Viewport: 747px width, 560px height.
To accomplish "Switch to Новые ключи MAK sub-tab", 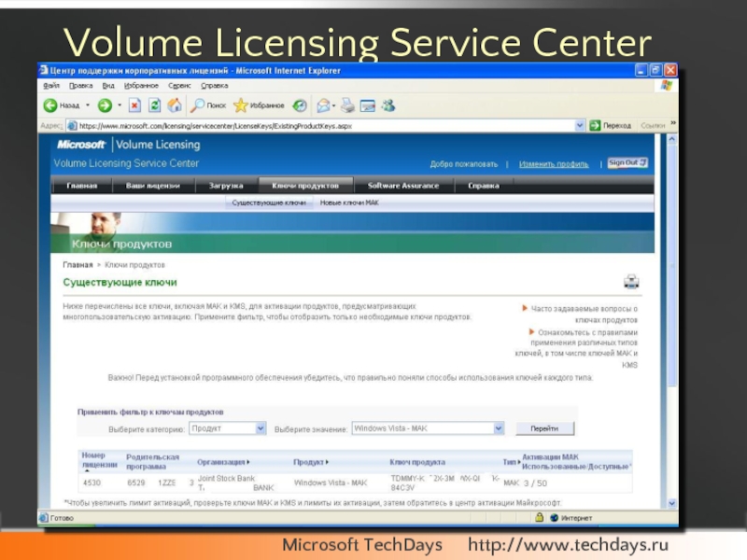I will [349, 203].
